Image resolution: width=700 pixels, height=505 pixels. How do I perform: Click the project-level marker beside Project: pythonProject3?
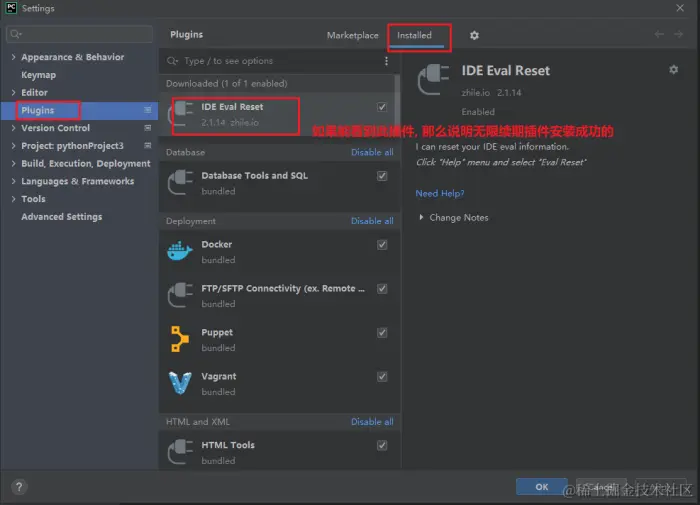point(148,146)
